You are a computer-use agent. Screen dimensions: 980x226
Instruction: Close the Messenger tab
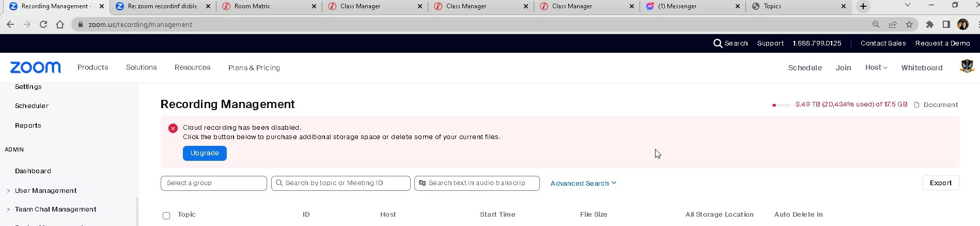point(738,6)
